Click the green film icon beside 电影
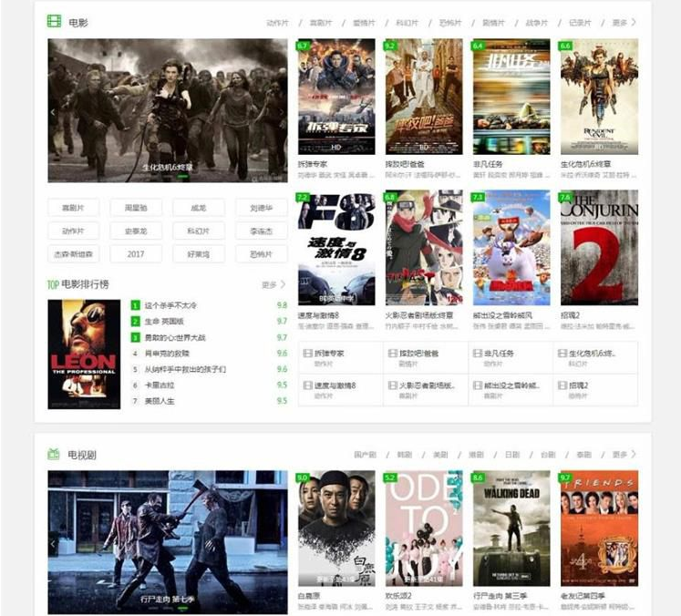681x616 pixels. point(55,21)
